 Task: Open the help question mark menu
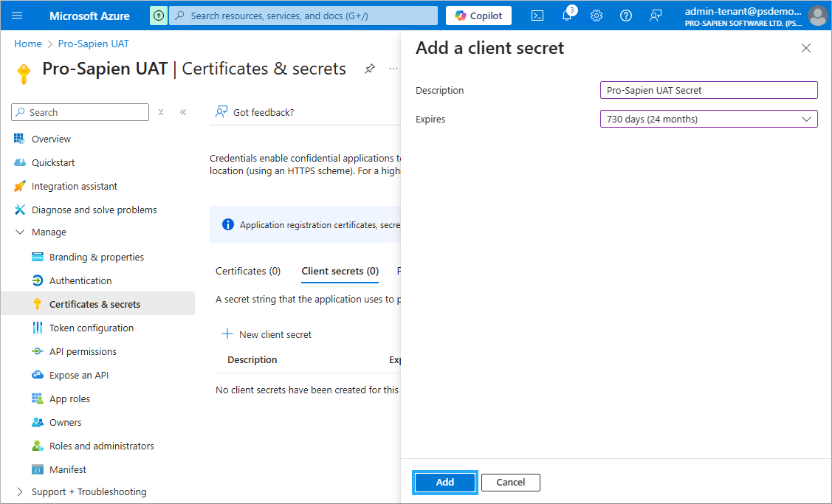point(626,15)
